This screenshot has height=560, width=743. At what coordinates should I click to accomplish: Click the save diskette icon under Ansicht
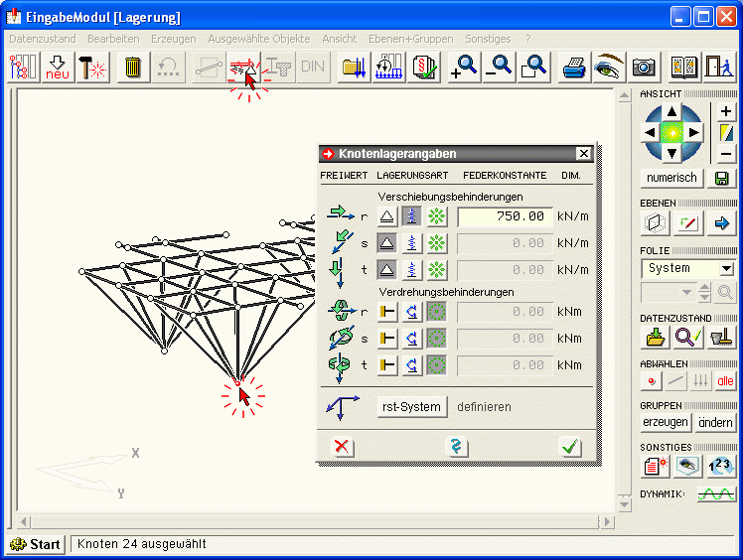pyautogui.click(x=721, y=179)
